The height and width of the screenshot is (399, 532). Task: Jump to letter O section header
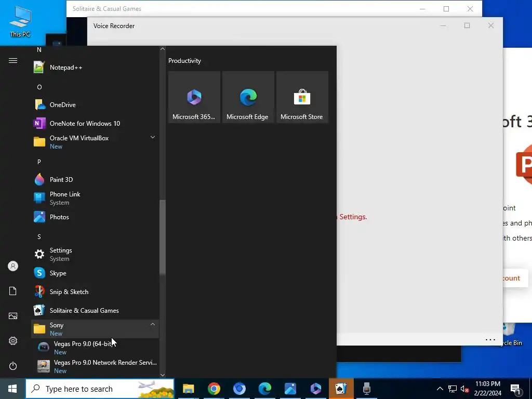coord(39,87)
